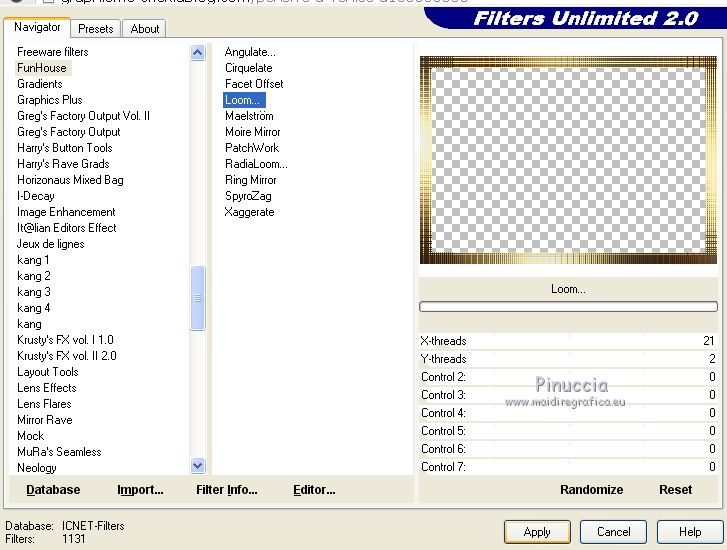The image size is (727, 550).
Task: Switch to the Navigator tab
Action: click(x=37, y=27)
